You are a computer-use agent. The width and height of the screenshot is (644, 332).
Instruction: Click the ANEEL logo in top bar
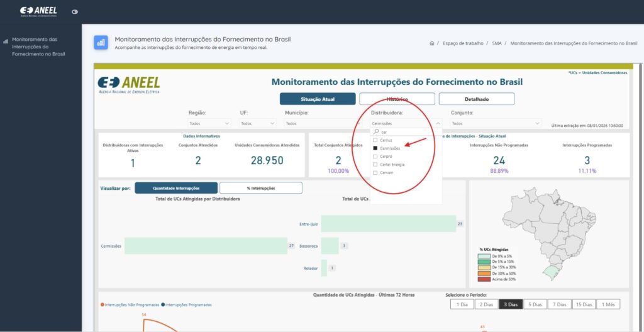pos(38,11)
